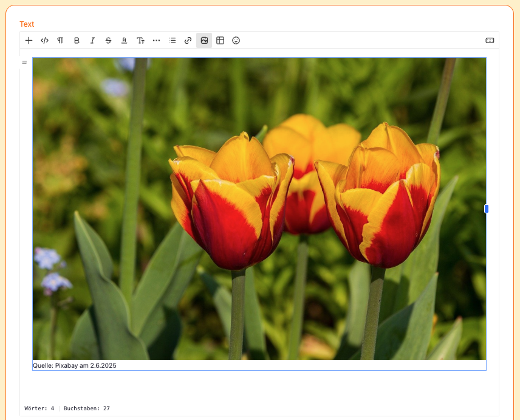Open the paragraph format menu
This screenshot has width=520, height=420.
pyautogui.click(x=60, y=41)
